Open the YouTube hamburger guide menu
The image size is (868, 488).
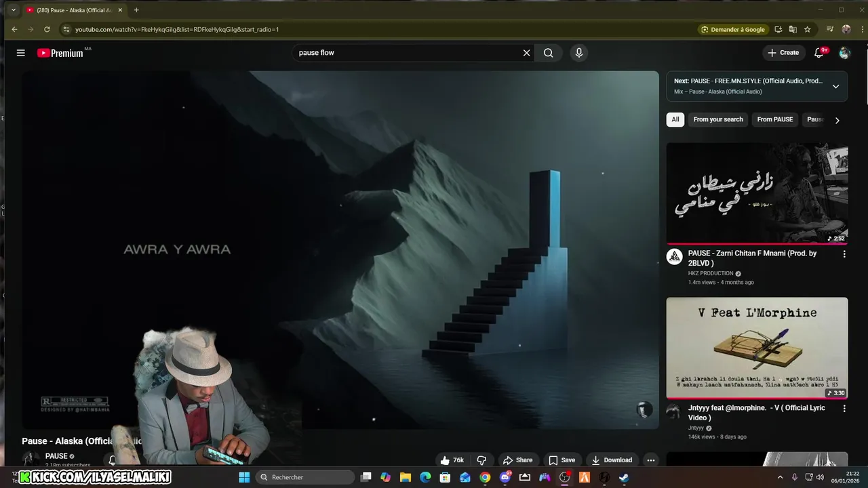click(x=21, y=53)
